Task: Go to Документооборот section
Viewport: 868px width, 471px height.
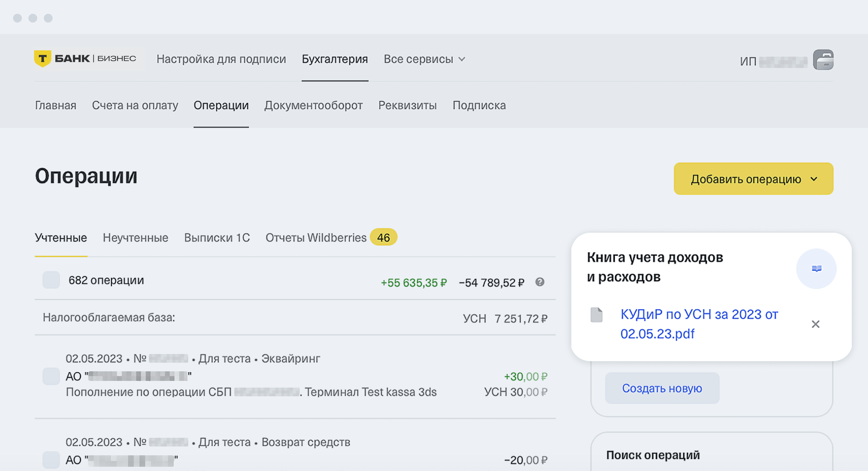Action: coord(313,106)
